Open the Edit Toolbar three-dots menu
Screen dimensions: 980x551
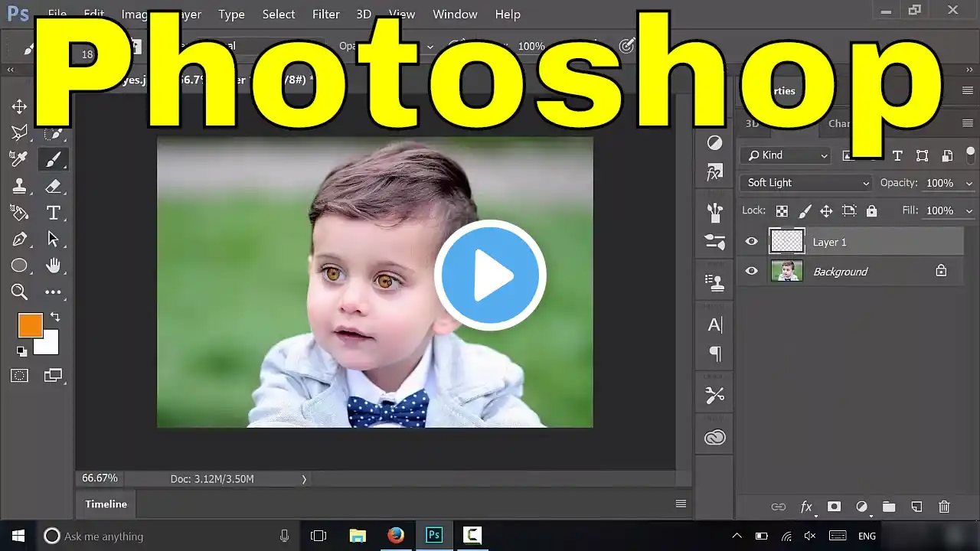(53, 292)
